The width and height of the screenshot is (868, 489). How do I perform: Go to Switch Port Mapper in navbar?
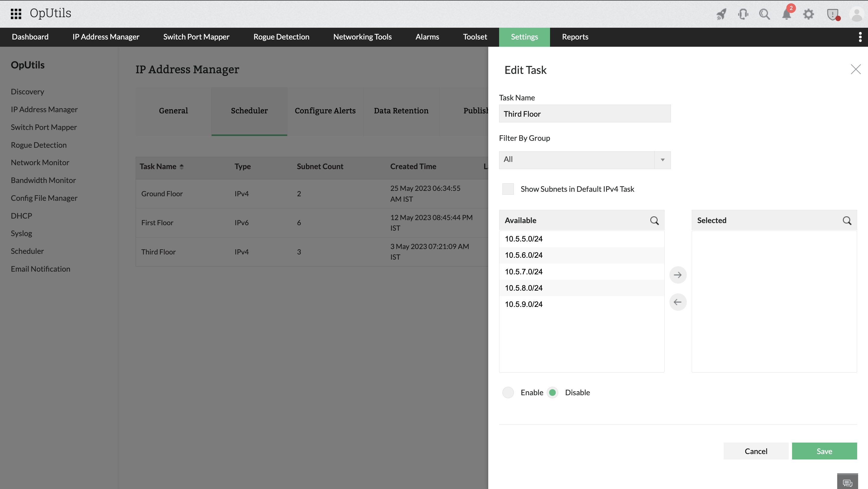point(196,37)
